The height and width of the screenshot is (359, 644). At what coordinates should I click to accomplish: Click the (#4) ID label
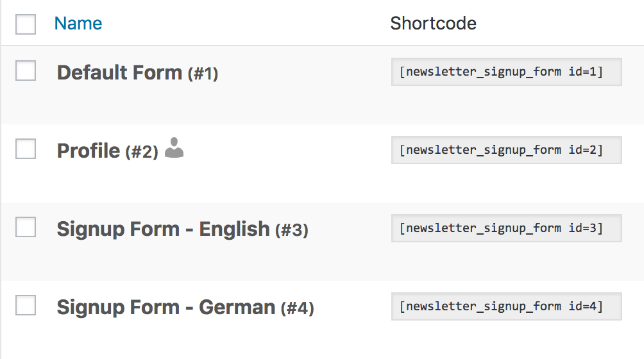tap(297, 309)
